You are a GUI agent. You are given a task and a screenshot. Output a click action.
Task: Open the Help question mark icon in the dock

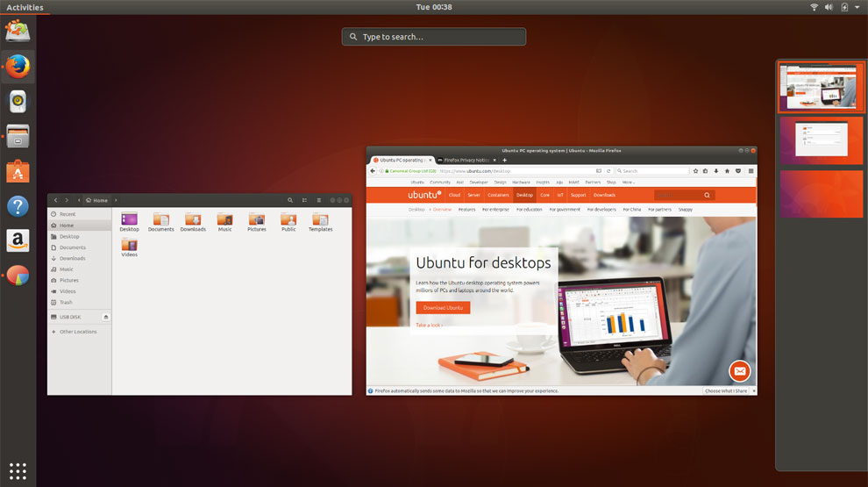pos(18,206)
